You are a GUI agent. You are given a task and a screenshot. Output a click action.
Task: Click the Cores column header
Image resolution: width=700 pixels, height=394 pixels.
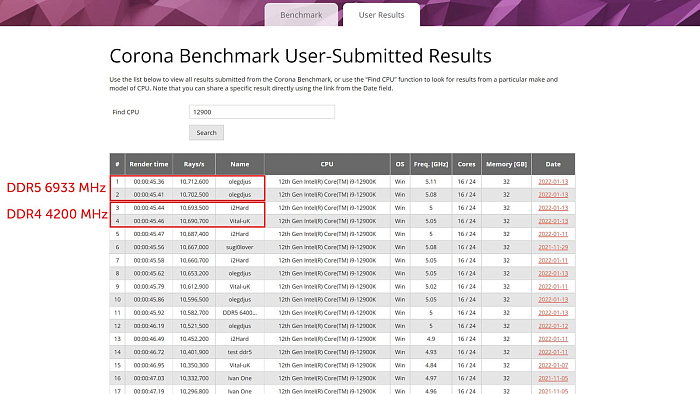(x=467, y=164)
